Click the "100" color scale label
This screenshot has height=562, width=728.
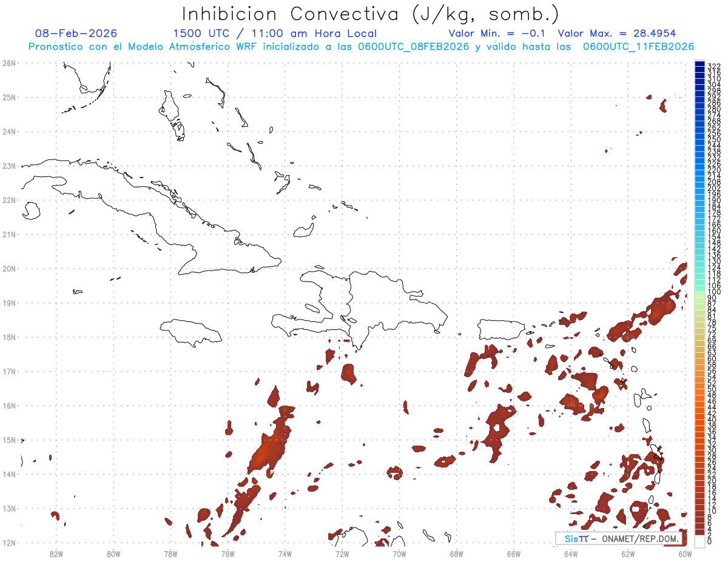point(714,292)
